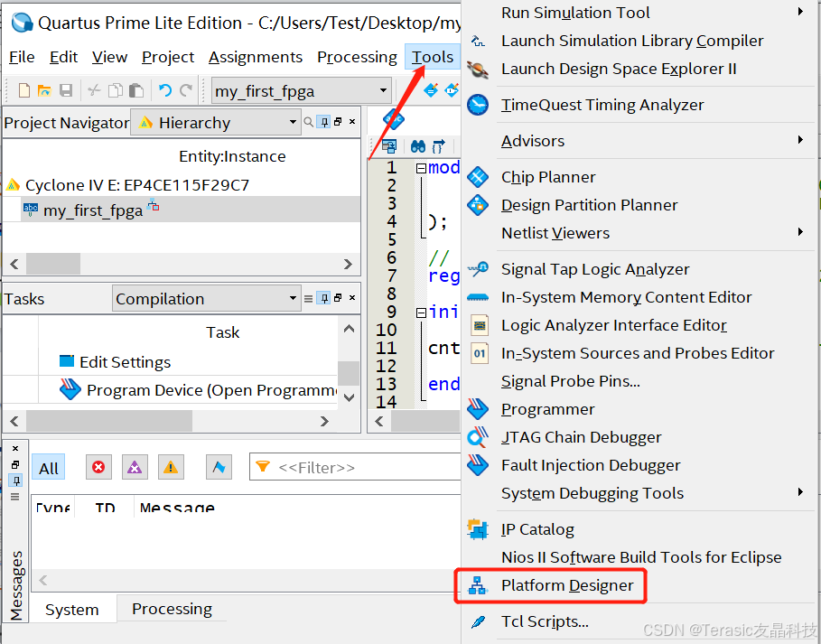The height and width of the screenshot is (644, 821).
Task: Click the In-System Sources and Probes icon
Action: click(479, 353)
